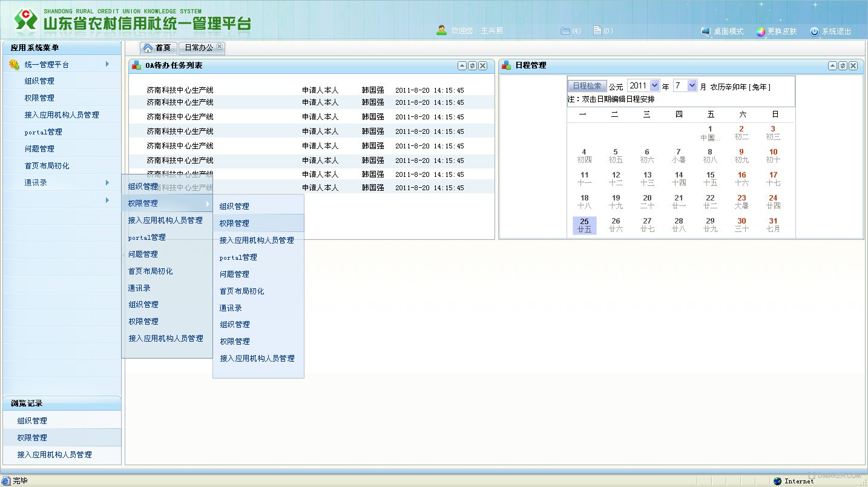The width and height of the screenshot is (868, 487).
Task: Click the house icon on the 首页 tab
Action: 148,48
